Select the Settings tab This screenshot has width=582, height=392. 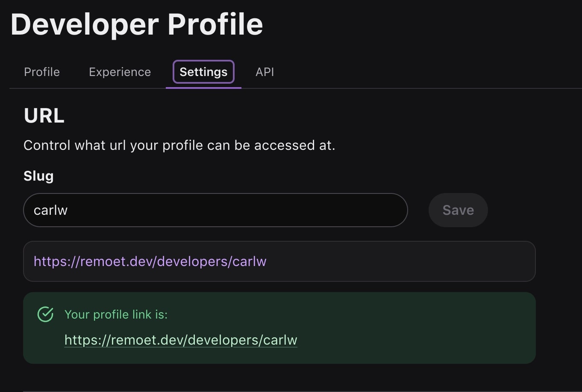203,72
